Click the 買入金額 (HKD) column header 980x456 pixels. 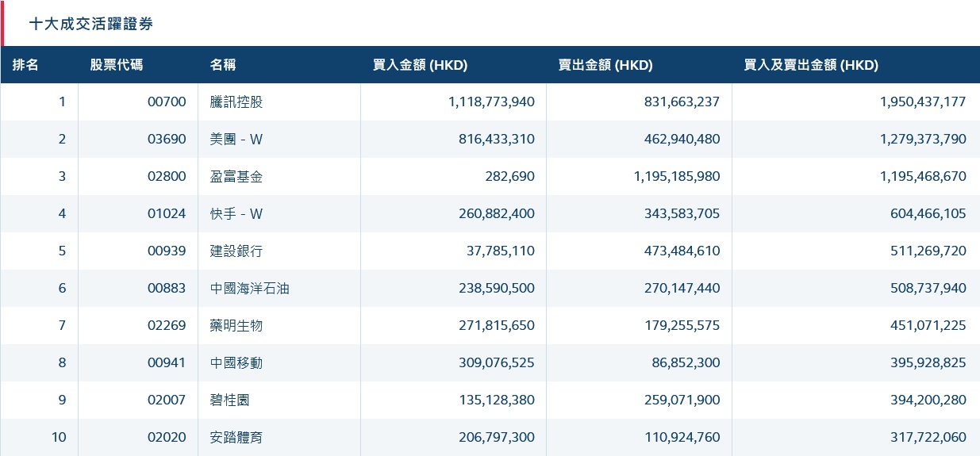pyautogui.click(x=420, y=65)
